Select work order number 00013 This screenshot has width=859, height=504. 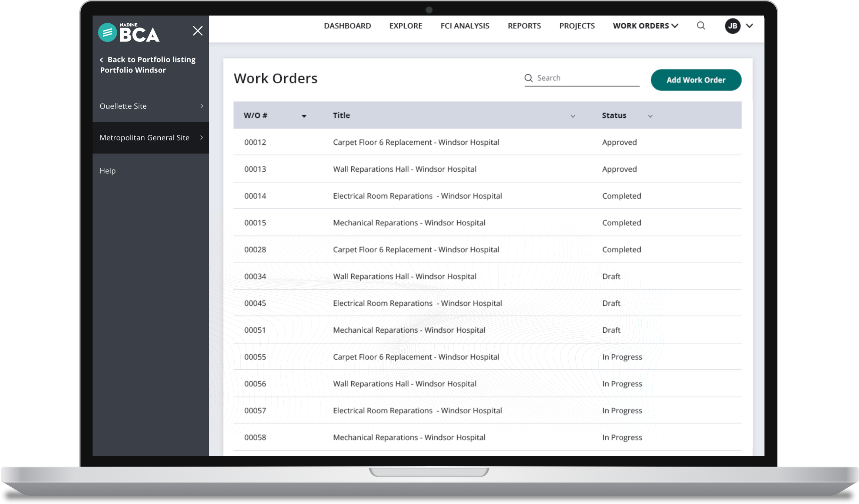pos(255,169)
